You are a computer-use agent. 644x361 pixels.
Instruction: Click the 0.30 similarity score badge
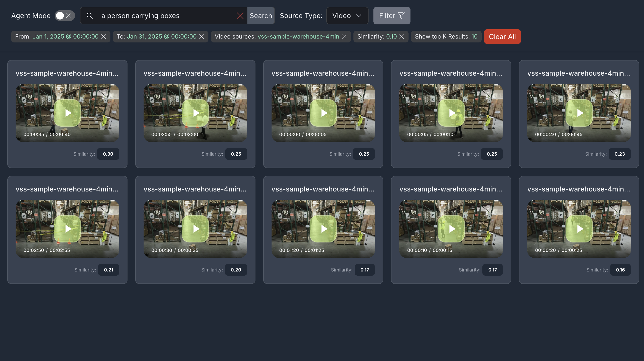coord(108,154)
